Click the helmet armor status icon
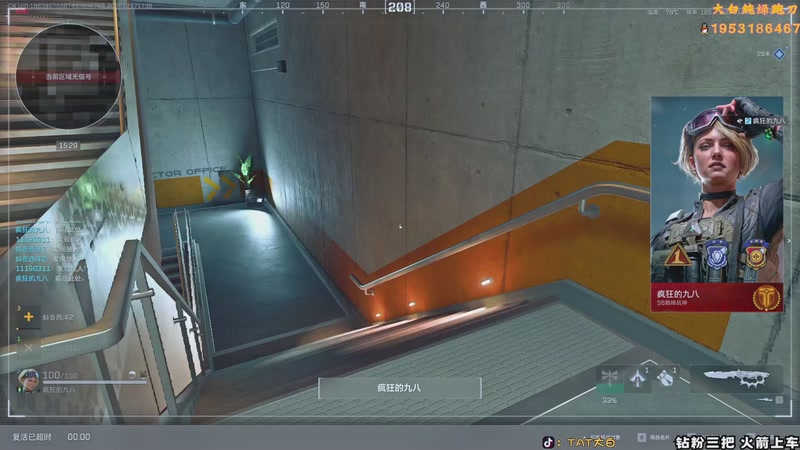 pyautogui.click(x=132, y=375)
